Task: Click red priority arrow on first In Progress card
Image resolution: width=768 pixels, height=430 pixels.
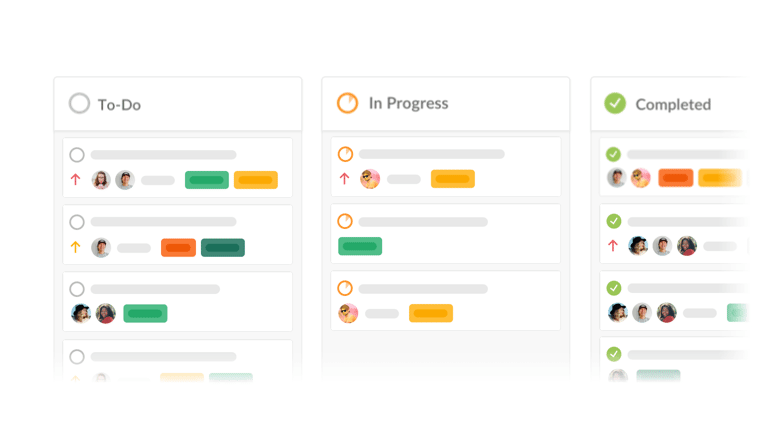Action: pos(344,179)
